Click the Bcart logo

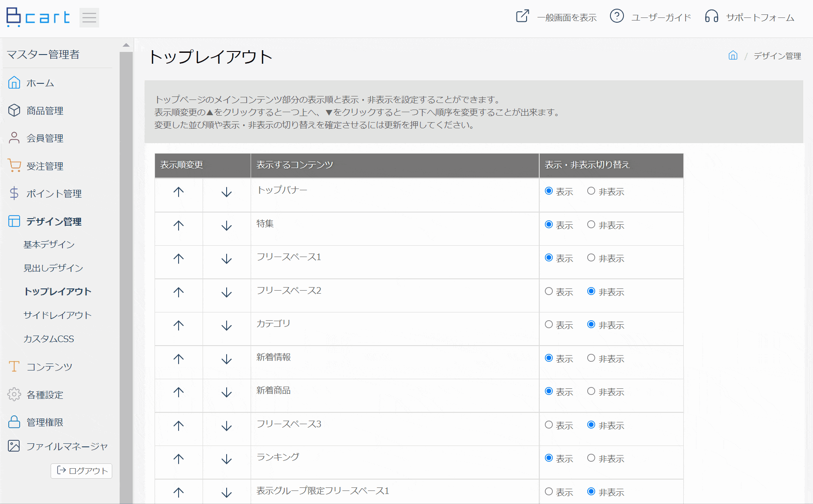point(38,17)
